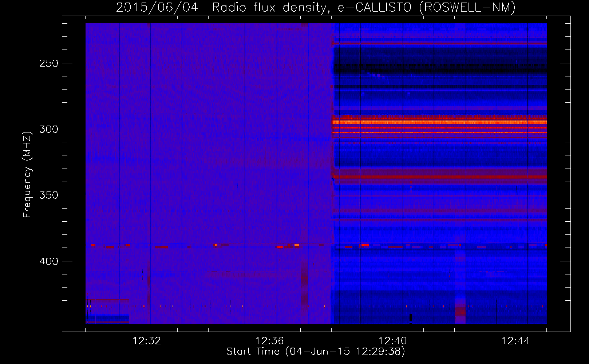Click the thin yellow vertical spike after 12:38
The image size is (589, 364).
click(x=360, y=174)
